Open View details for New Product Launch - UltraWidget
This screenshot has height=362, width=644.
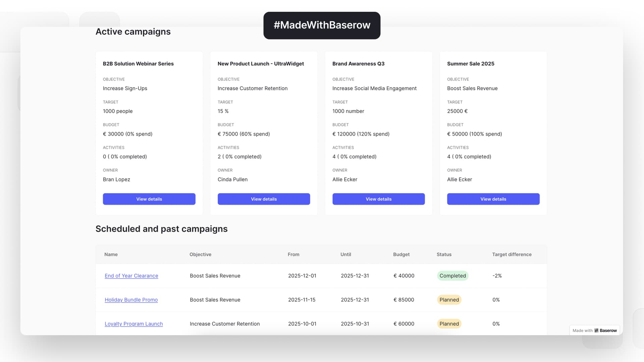(x=264, y=199)
